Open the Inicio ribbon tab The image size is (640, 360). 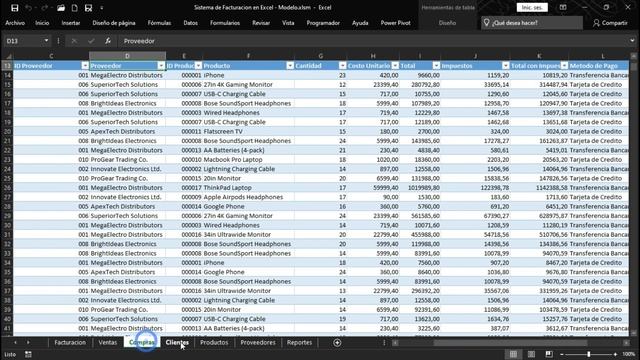[x=42, y=23]
